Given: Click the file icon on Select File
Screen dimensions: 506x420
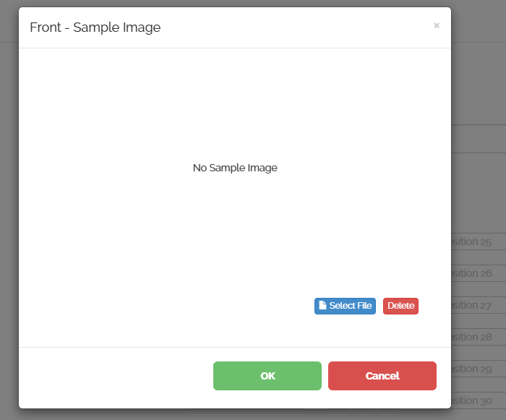Looking at the screenshot, I should point(322,306).
